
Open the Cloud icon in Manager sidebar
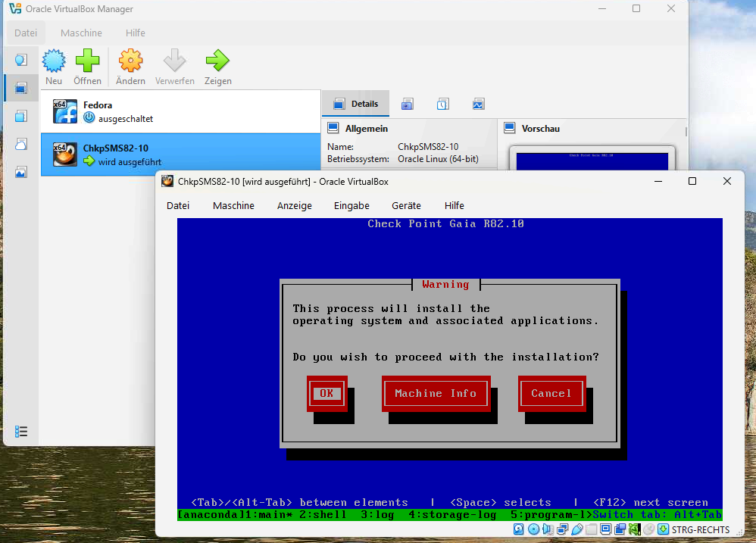pos(20,144)
